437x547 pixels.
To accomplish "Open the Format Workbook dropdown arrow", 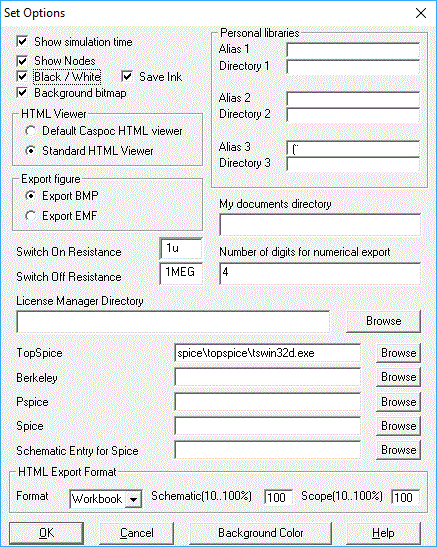I will pyautogui.click(x=133, y=499).
